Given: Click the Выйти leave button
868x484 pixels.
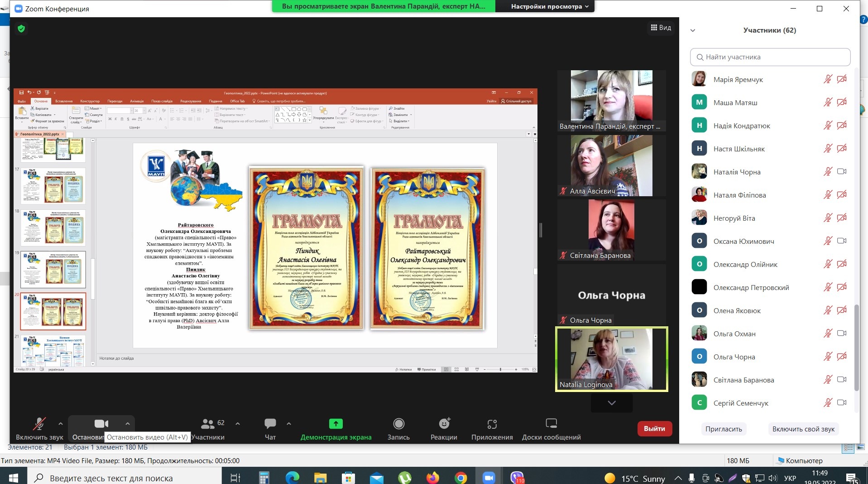Looking at the screenshot, I should [654, 429].
